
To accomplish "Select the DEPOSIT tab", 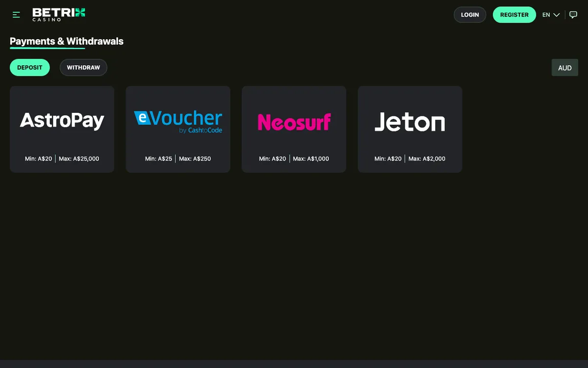I will 30,68.
